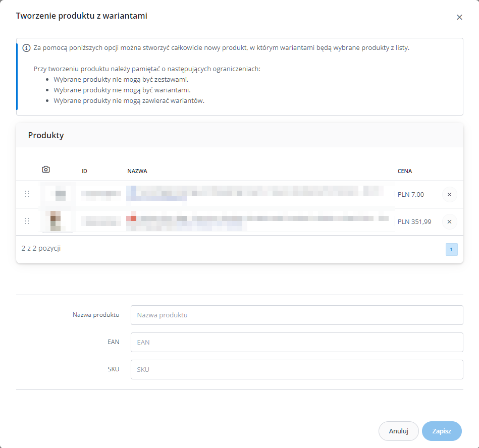Click the camera icon column header
The width and height of the screenshot is (479, 448).
(46, 170)
